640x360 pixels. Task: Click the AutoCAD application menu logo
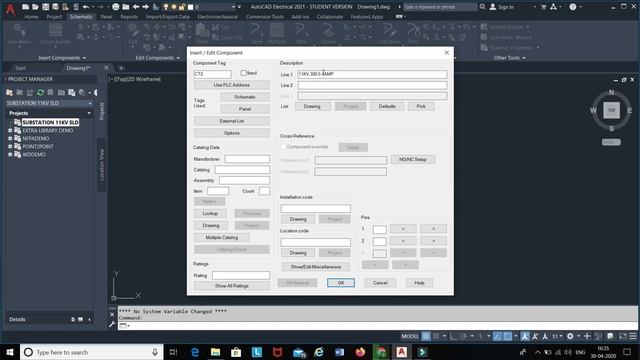tap(10, 9)
